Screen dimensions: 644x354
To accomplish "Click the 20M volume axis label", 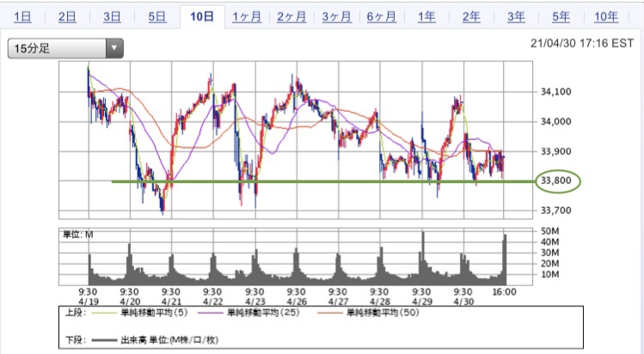I will pyautogui.click(x=549, y=263).
